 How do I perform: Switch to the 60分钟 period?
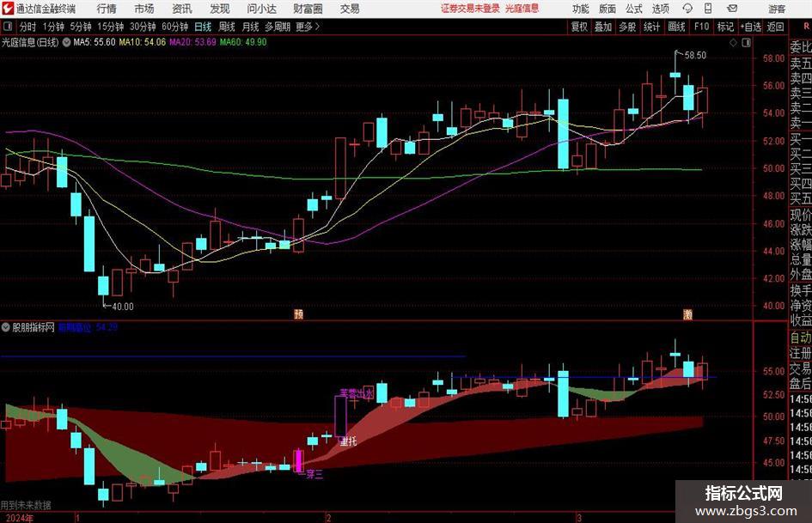175,27
